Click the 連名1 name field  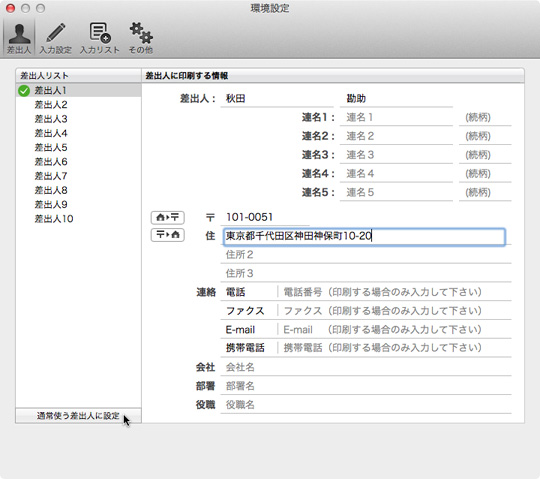396,118
